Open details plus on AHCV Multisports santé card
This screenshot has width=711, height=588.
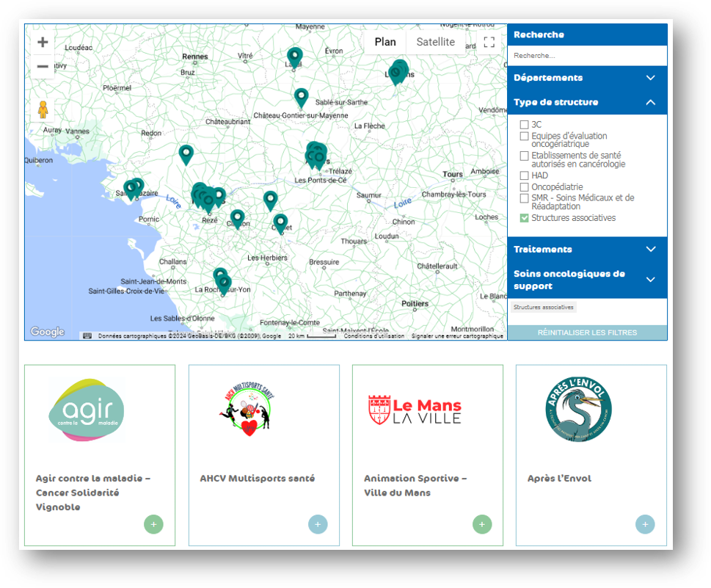318,524
